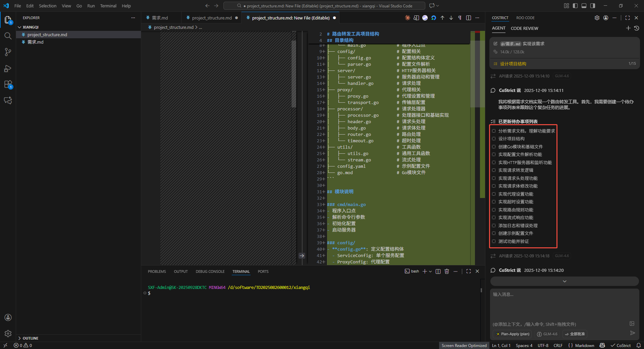Open the Run and Debug view
Viewport: 644px width, 349px height.
pos(8,68)
